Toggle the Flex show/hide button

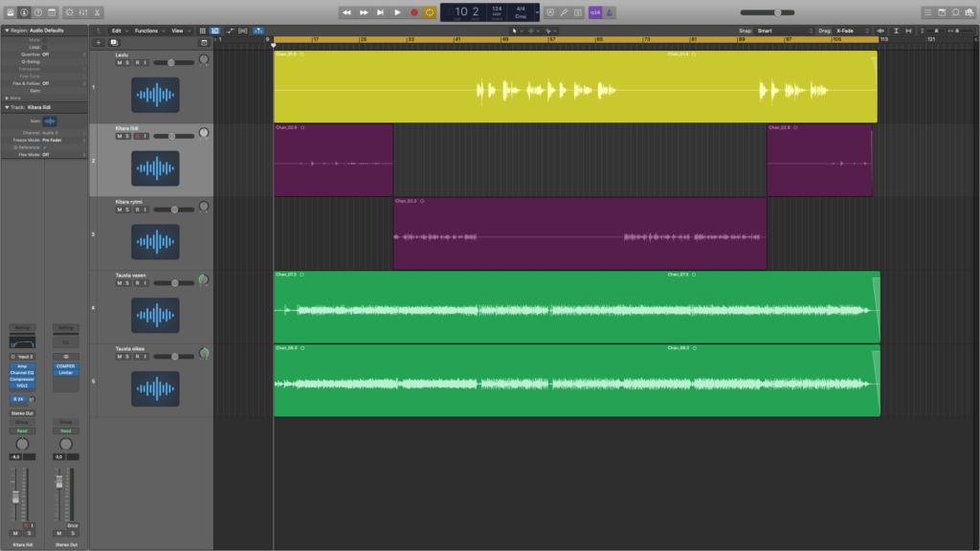243,31
